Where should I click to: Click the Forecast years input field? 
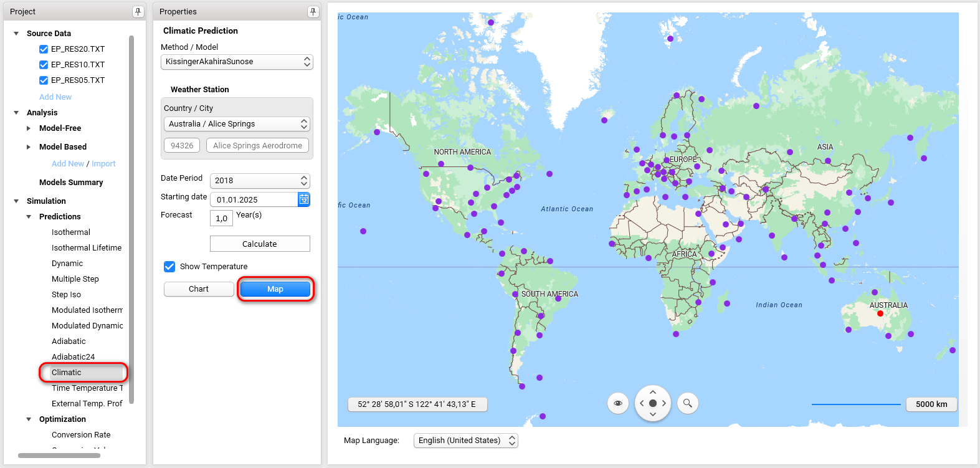click(x=221, y=218)
